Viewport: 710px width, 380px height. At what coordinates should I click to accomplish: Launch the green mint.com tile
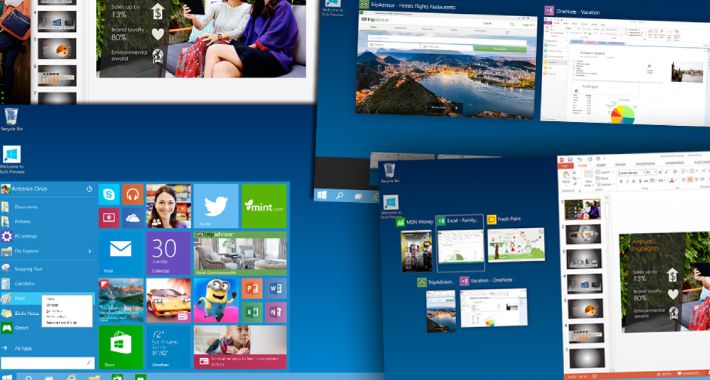[x=264, y=206]
